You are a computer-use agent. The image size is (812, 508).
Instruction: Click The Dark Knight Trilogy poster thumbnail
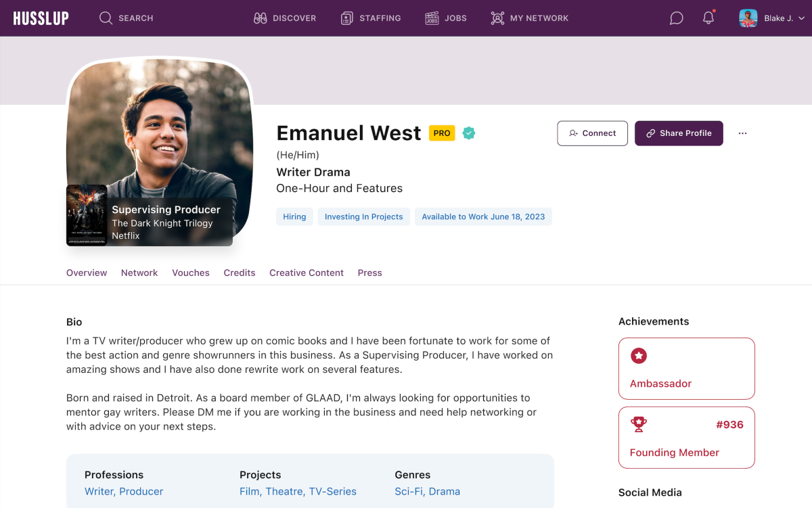87,215
